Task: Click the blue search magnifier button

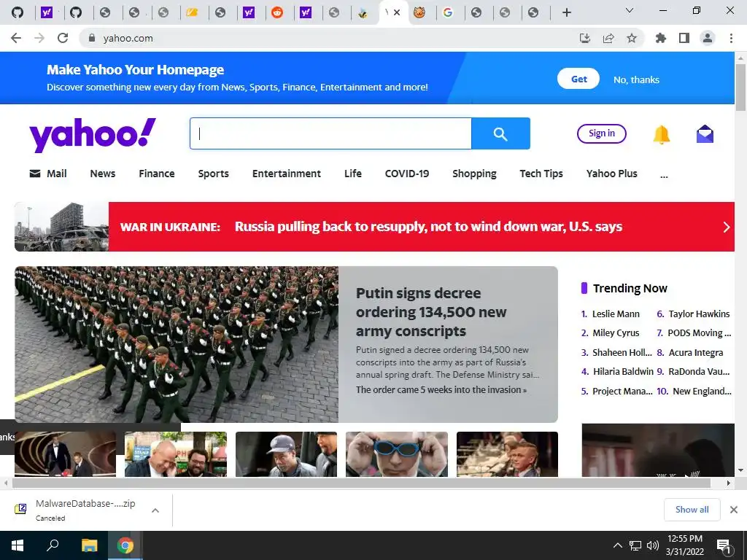Action: coord(500,133)
